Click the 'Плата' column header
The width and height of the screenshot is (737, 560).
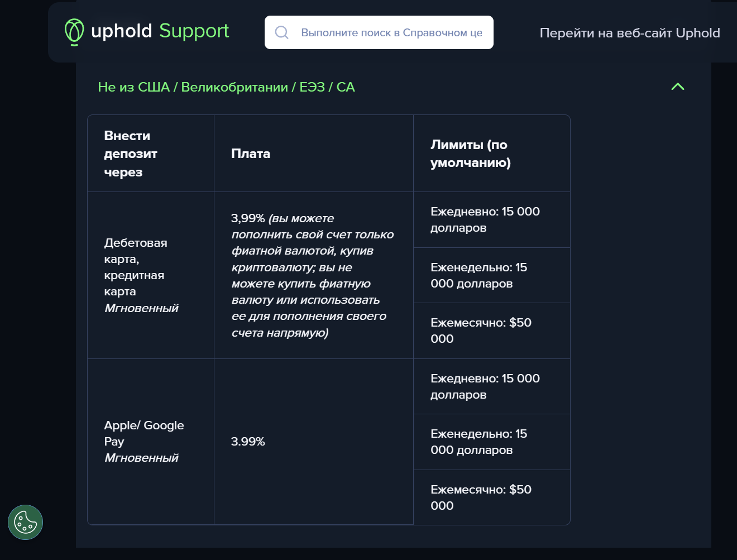coord(251,154)
